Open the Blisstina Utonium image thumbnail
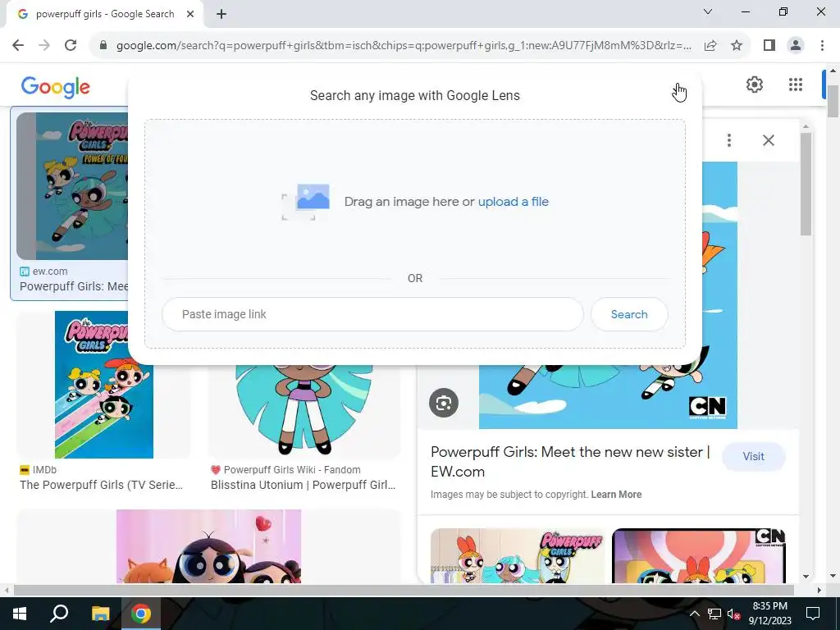Screen dimensions: 840x630 click(x=304, y=410)
